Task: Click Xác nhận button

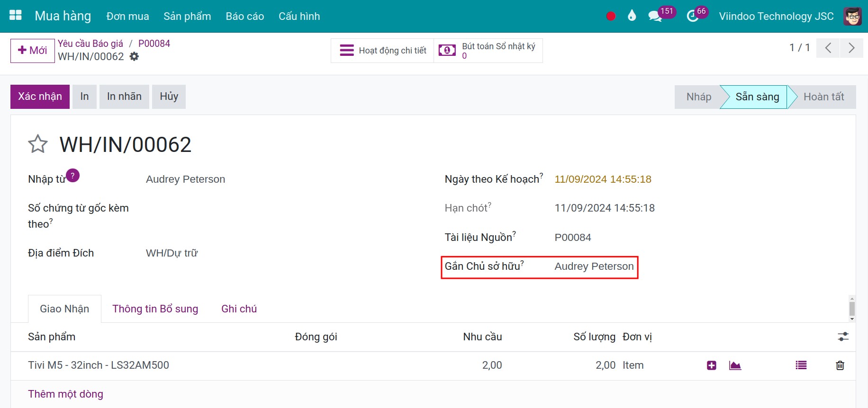Action: tap(40, 97)
